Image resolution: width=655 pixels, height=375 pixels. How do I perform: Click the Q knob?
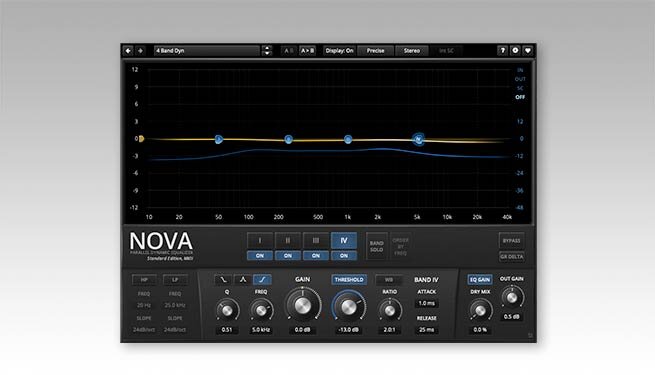pos(227,310)
